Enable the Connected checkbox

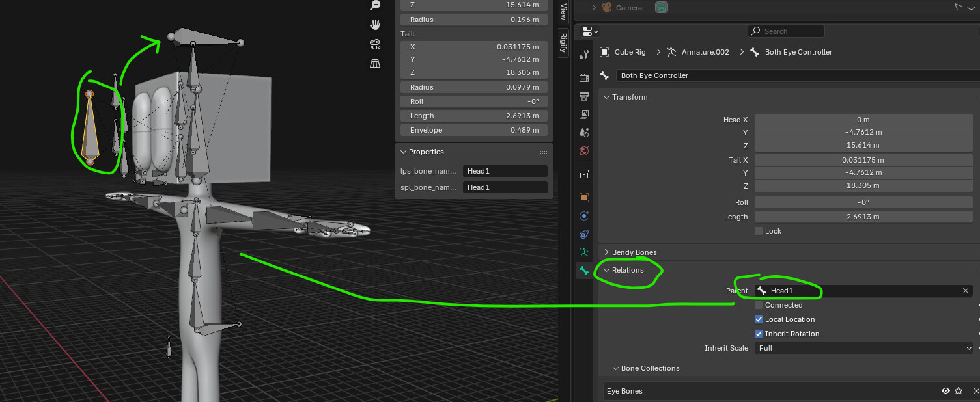pos(759,305)
